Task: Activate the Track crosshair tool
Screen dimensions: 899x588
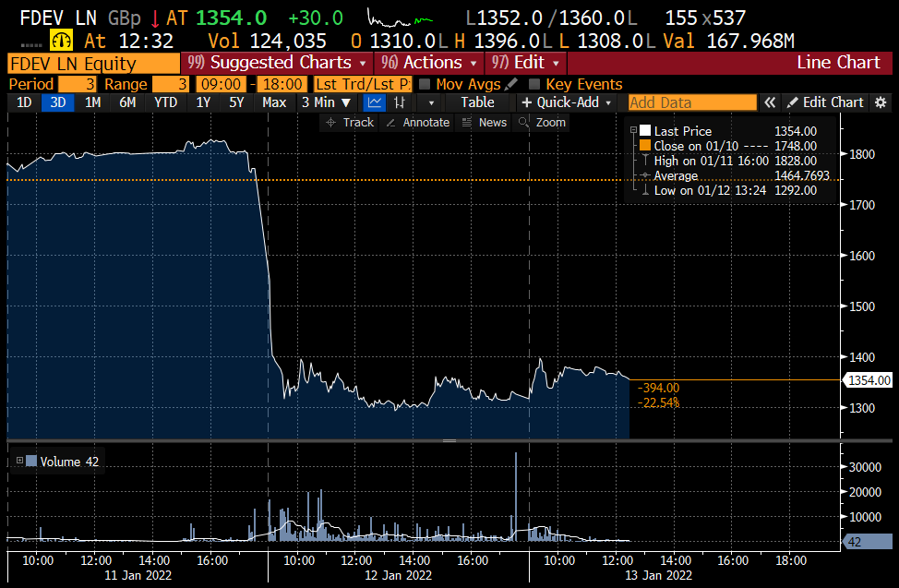Action: click(350, 123)
